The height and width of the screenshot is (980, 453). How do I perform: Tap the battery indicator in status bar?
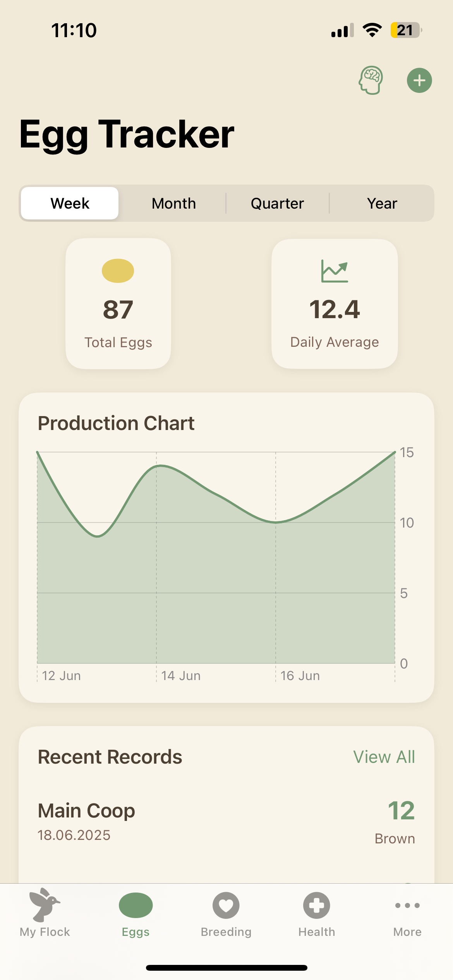(x=406, y=30)
